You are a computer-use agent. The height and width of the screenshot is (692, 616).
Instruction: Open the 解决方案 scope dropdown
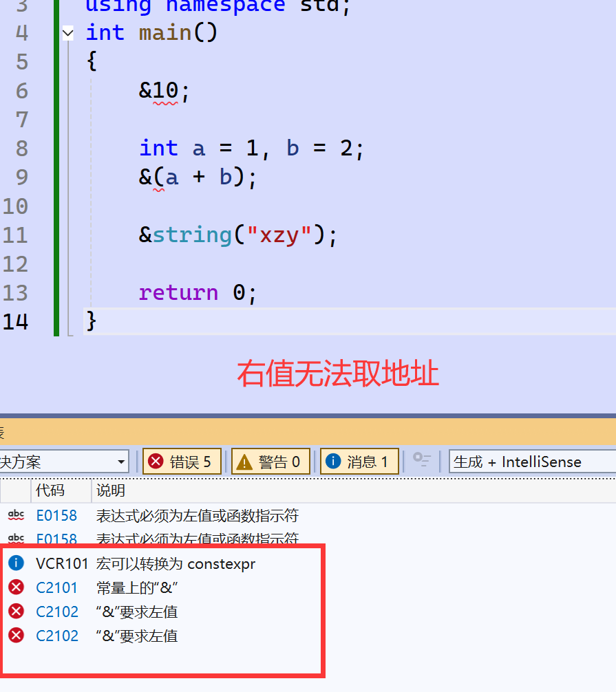(x=123, y=462)
